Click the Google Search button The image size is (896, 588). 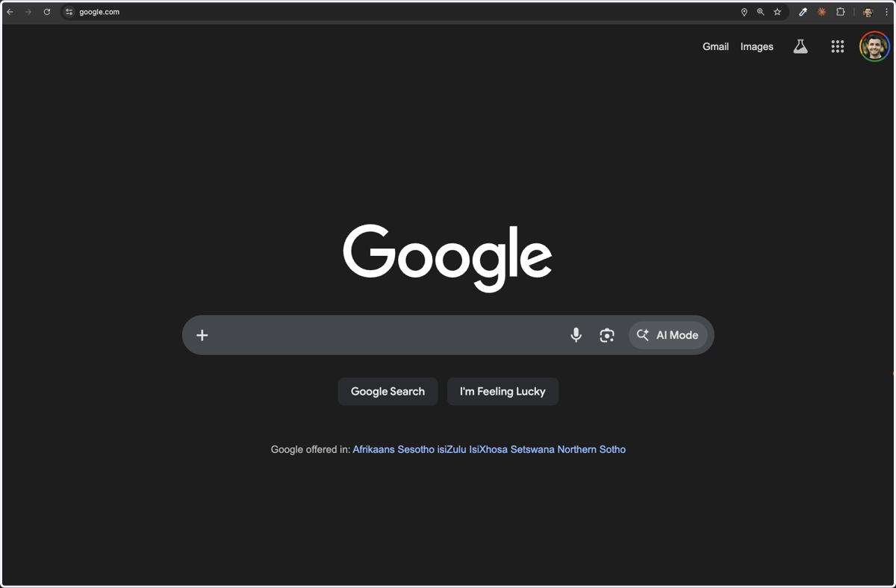[x=388, y=391]
